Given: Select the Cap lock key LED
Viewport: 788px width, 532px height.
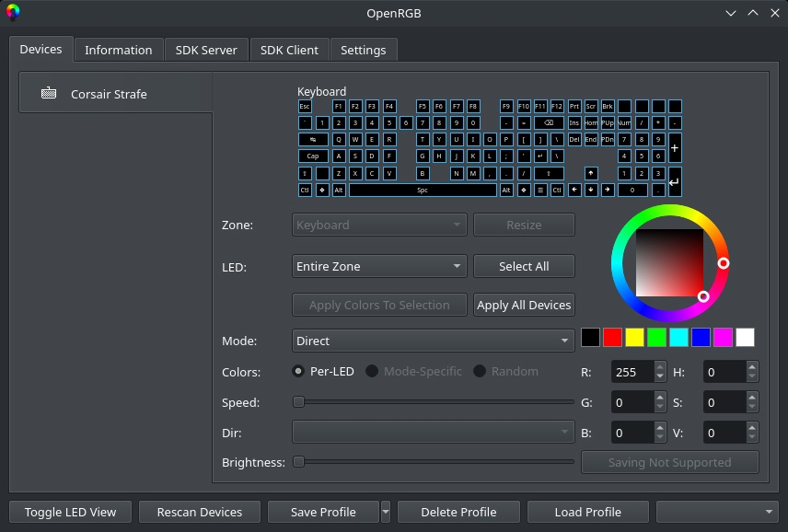Looking at the screenshot, I should [313, 156].
